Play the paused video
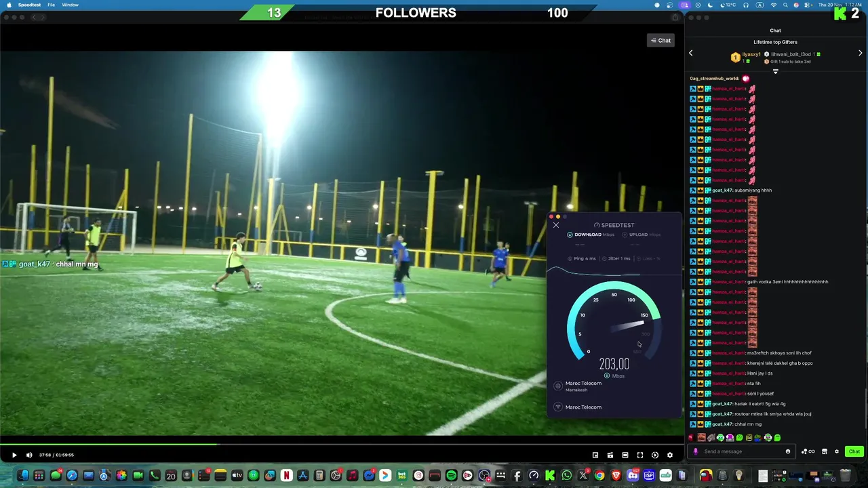Image resolution: width=868 pixels, height=488 pixels. click(14, 455)
